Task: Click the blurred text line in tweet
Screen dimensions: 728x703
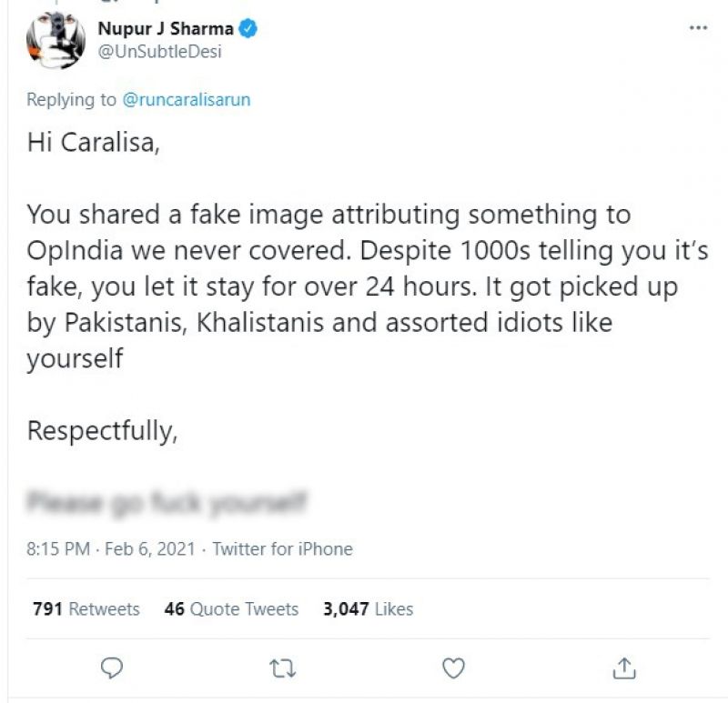Action: tap(167, 501)
